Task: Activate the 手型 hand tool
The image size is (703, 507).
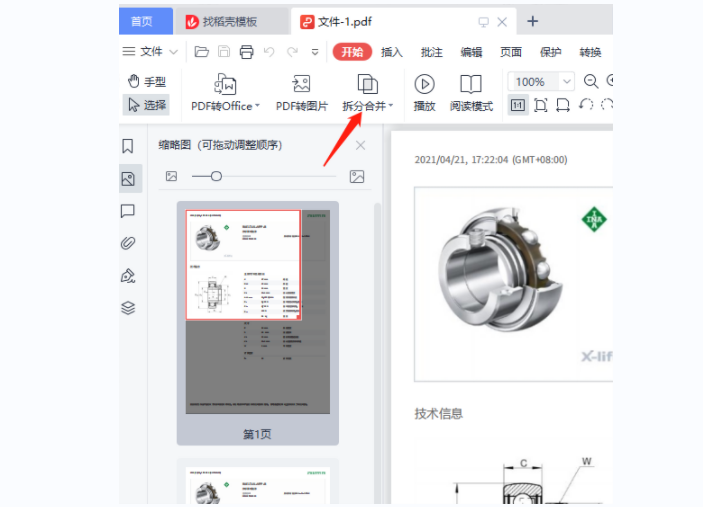Action: coord(147,81)
